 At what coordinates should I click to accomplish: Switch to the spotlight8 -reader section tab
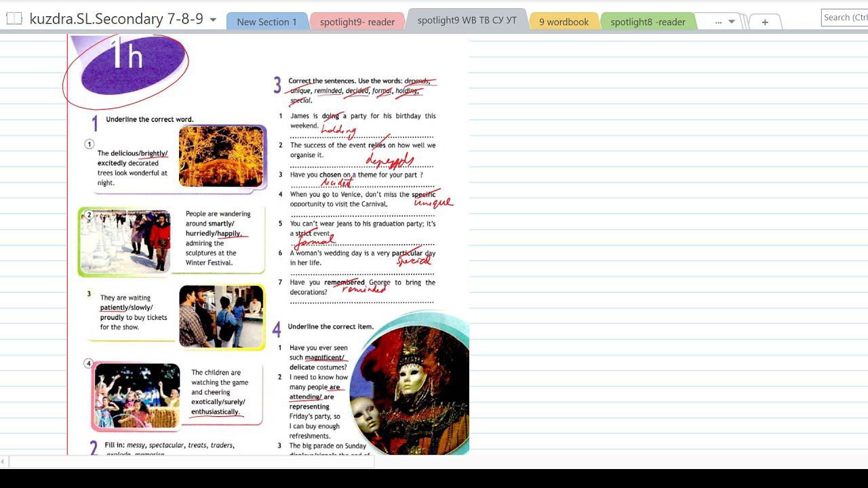(648, 22)
